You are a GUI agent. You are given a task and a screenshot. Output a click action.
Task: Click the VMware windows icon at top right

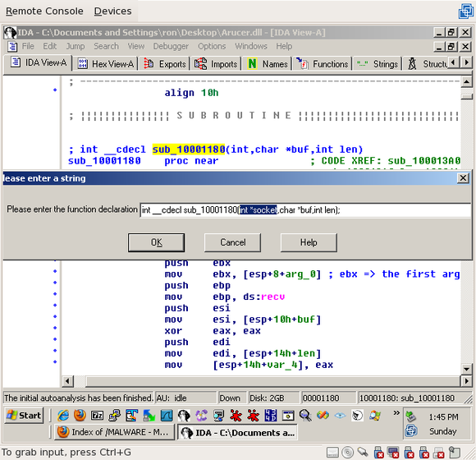coord(466,11)
